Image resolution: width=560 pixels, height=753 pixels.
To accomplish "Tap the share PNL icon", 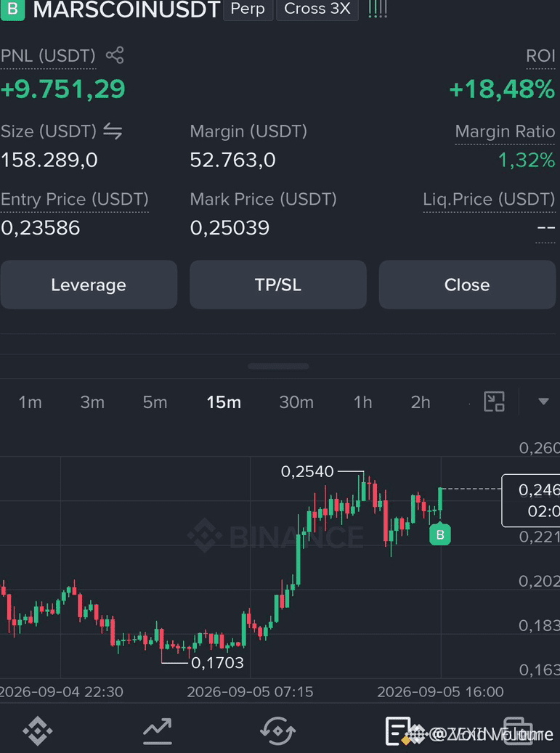I will pos(115,55).
